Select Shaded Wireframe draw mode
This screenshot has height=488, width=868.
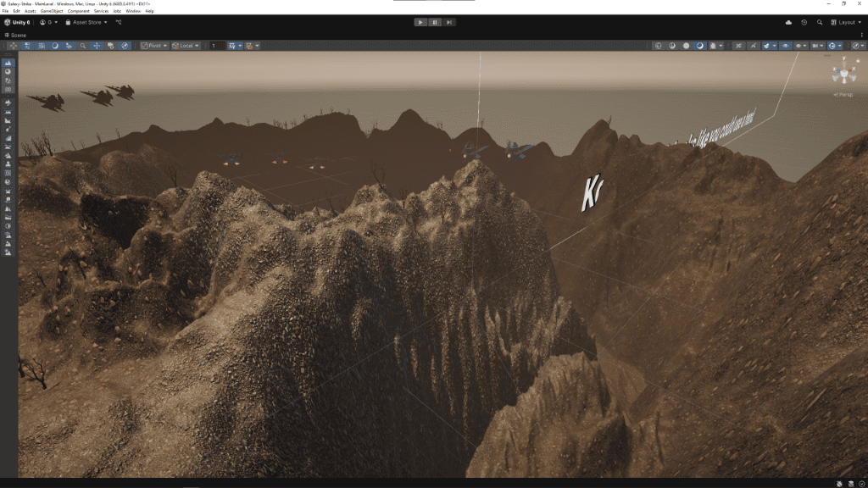tap(672, 46)
